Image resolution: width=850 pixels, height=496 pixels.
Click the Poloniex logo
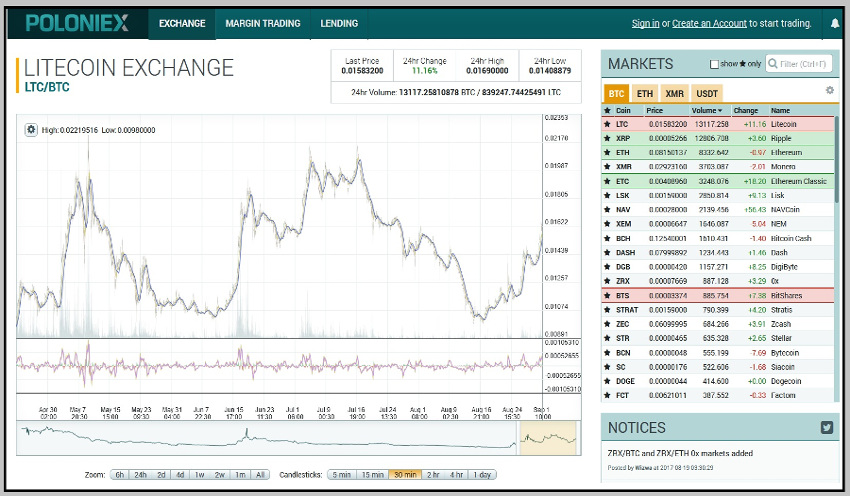[x=77, y=23]
